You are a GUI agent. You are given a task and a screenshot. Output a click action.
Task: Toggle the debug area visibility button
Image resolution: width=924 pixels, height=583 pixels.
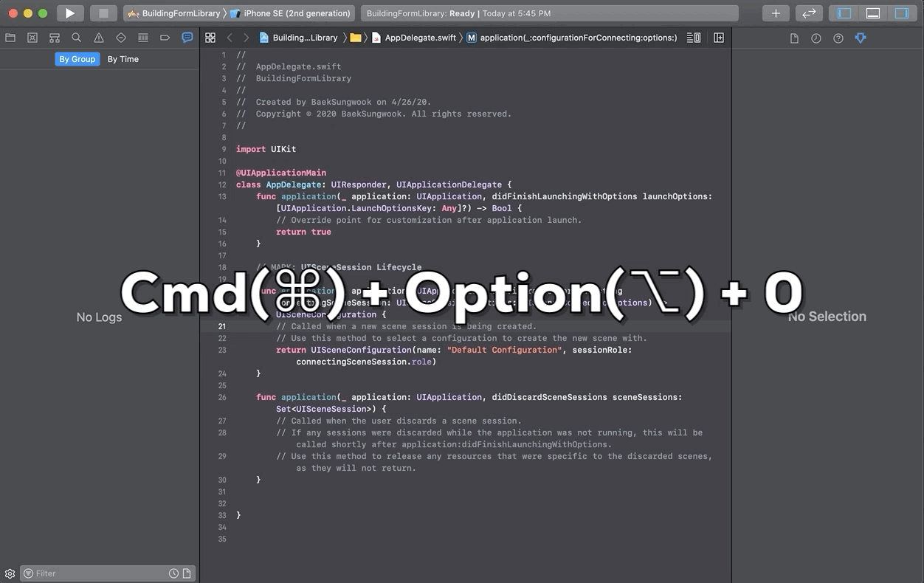point(873,13)
